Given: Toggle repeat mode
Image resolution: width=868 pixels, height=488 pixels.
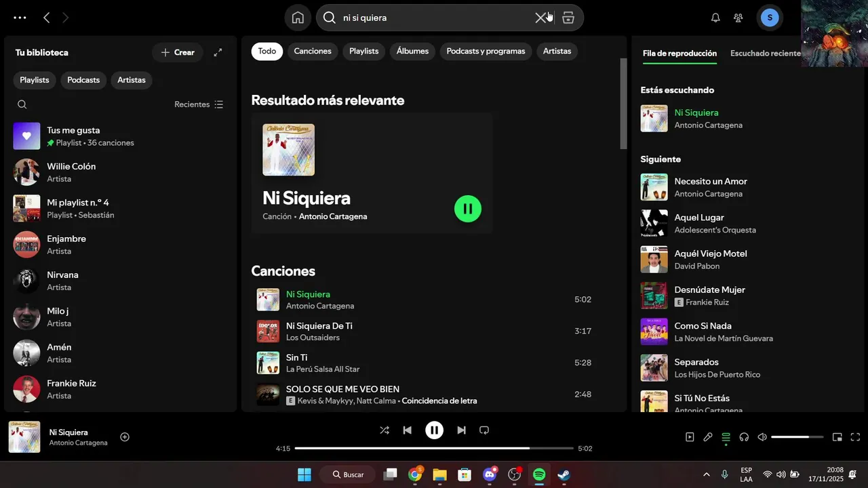Looking at the screenshot, I should point(484,430).
